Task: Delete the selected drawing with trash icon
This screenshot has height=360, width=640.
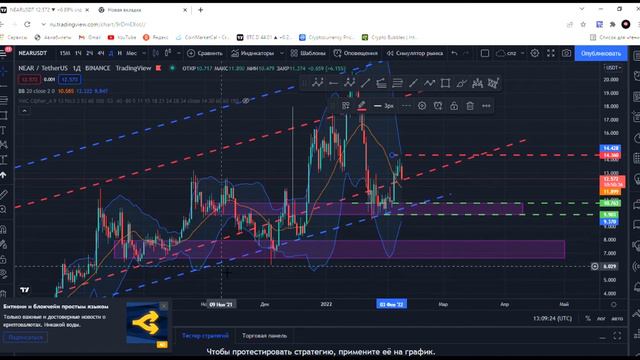Action: tap(470, 106)
